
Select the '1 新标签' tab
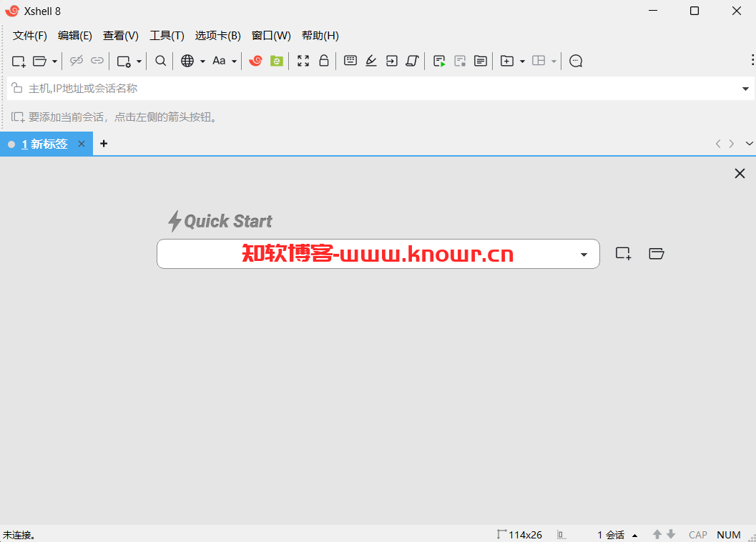tap(45, 144)
